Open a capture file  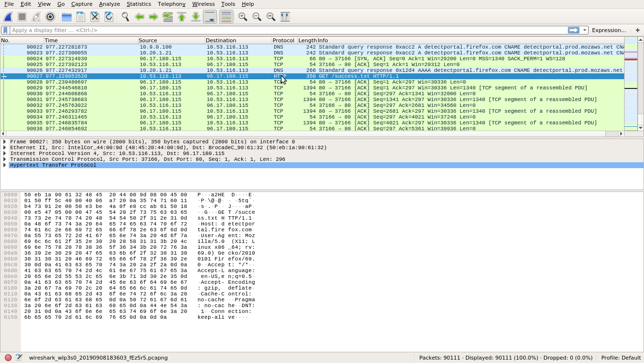pyautogui.click(x=66, y=17)
